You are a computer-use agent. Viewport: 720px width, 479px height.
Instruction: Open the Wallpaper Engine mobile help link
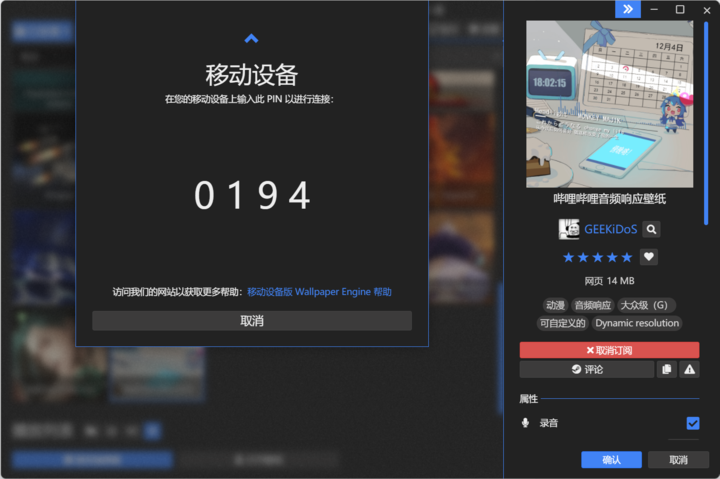(x=319, y=292)
